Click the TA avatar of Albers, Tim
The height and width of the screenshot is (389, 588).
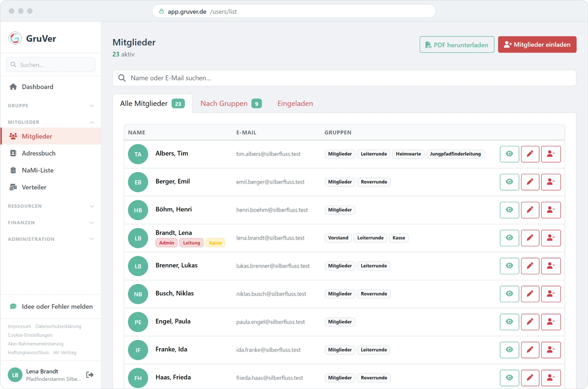tap(138, 154)
